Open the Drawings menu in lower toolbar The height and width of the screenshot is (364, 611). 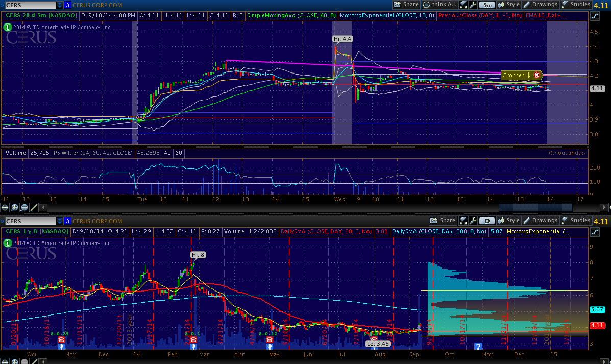[540, 221]
